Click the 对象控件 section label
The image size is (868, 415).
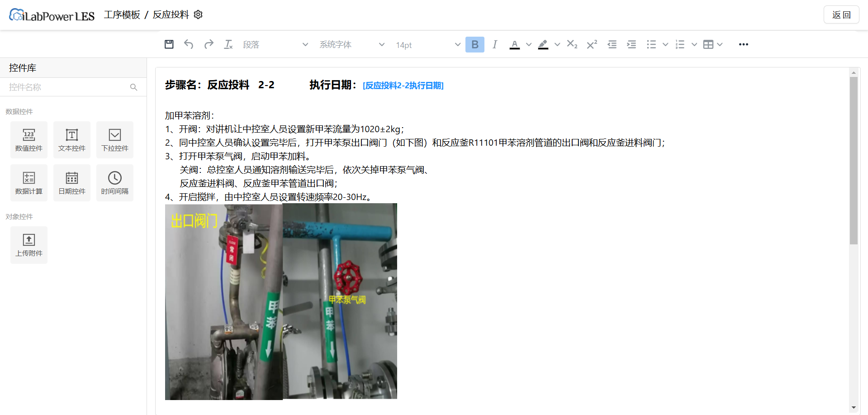19,216
